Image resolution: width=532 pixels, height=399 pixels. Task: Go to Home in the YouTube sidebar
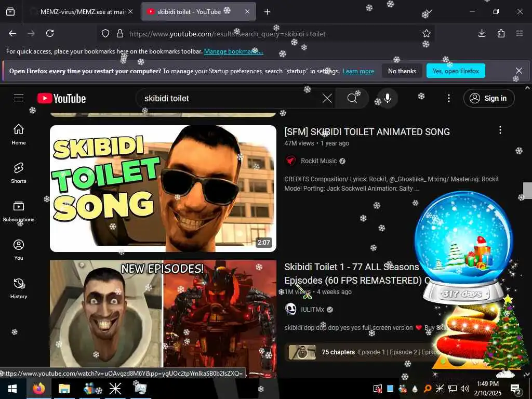[19, 135]
